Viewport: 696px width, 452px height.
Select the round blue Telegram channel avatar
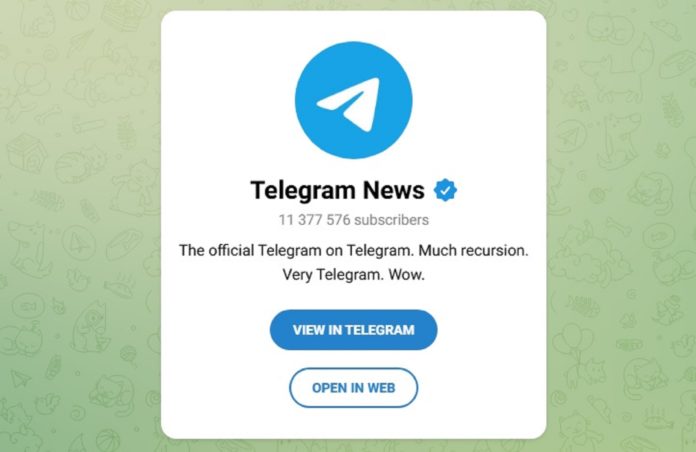[x=354, y=100]
